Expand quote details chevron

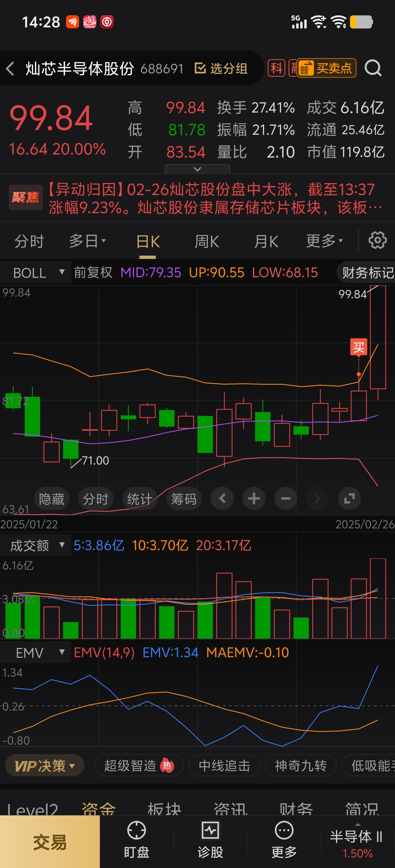pos(197,169)
